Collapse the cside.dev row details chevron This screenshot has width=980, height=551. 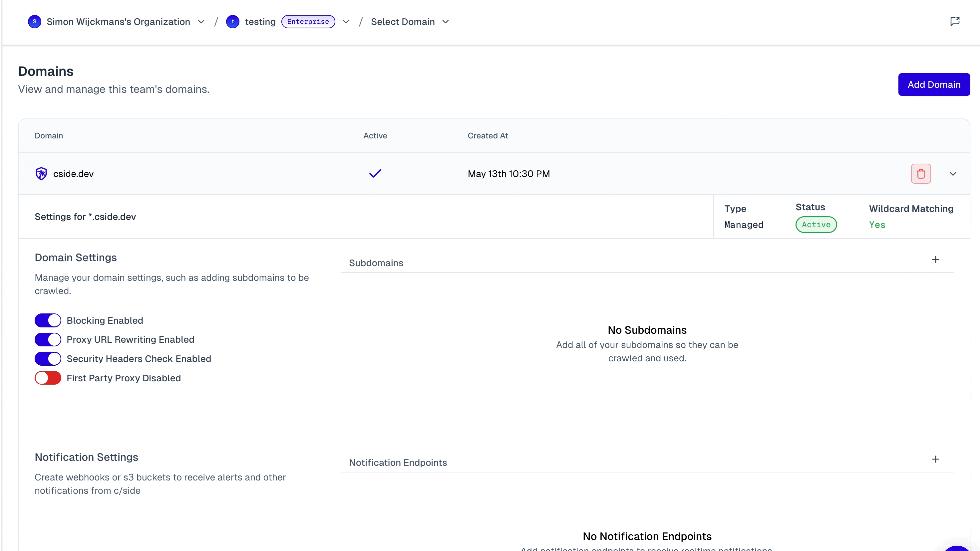[x=953, y=173]
